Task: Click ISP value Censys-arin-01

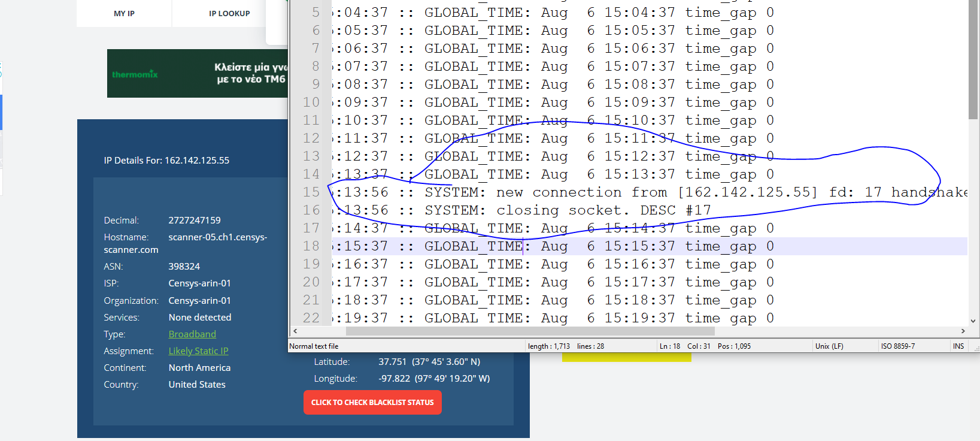Action: [x=199, y=283]
